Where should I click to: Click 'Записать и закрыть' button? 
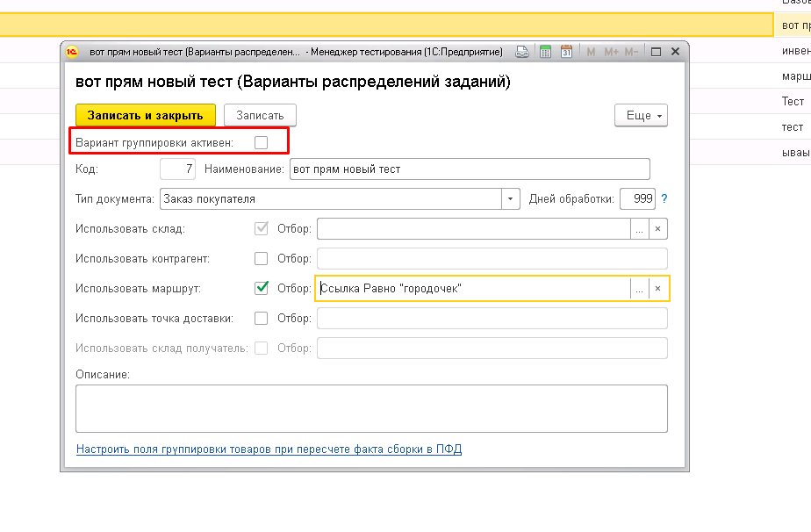coord(146,115)
